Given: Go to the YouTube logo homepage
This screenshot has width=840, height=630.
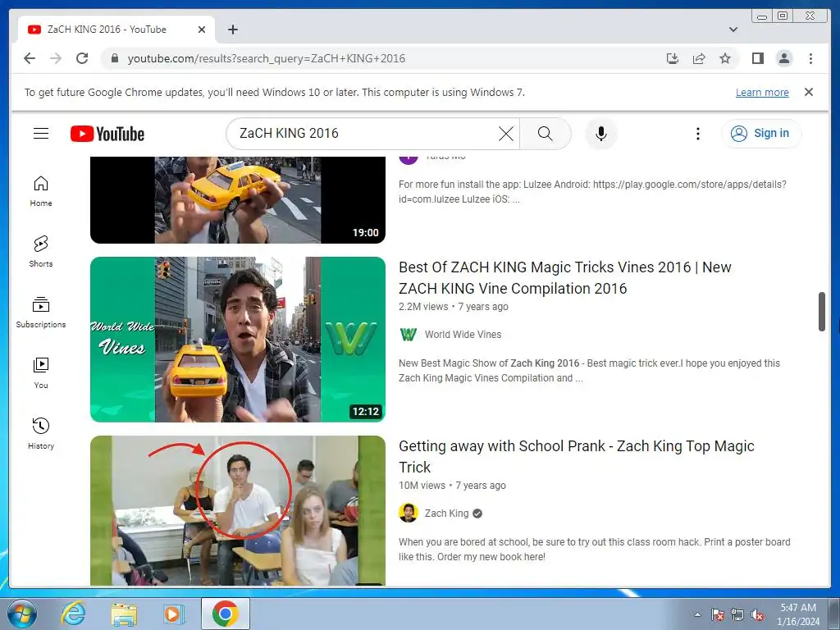Looking at the screenshot, I should (107, 134).
